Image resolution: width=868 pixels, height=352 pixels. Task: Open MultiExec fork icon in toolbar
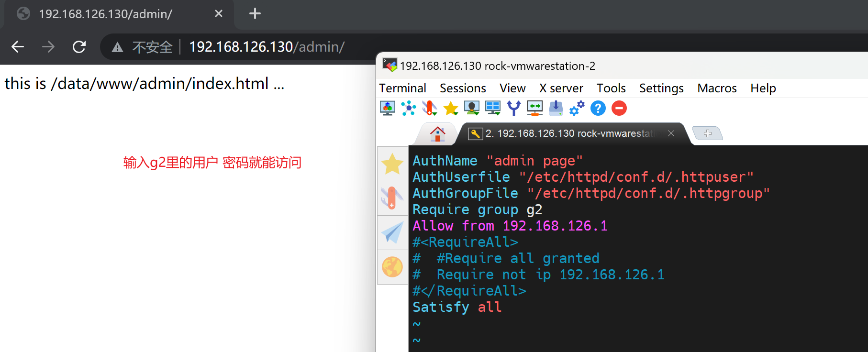click(513, 109)
